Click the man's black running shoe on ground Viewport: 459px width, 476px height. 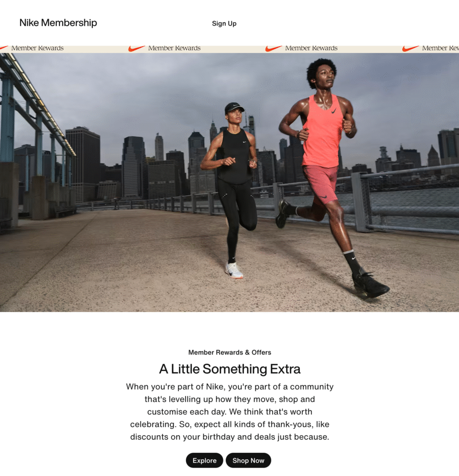(370, 284)
